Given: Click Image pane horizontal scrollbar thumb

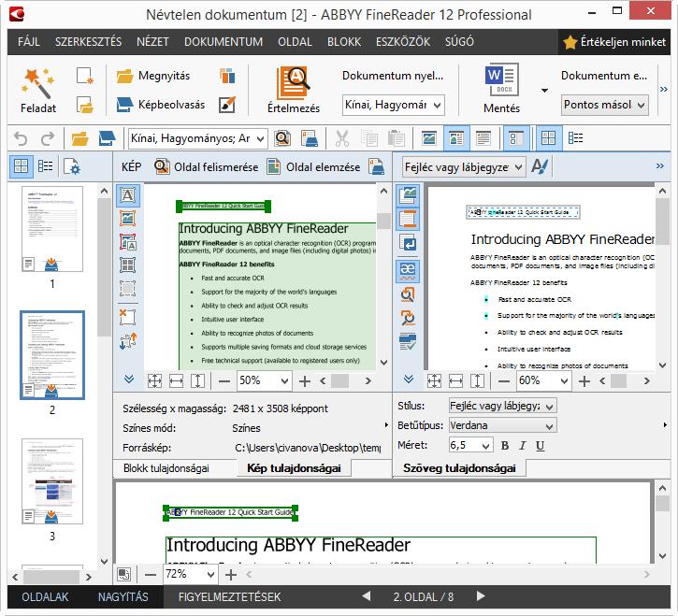Looking at the screenshot, I should tap(339, 380).
